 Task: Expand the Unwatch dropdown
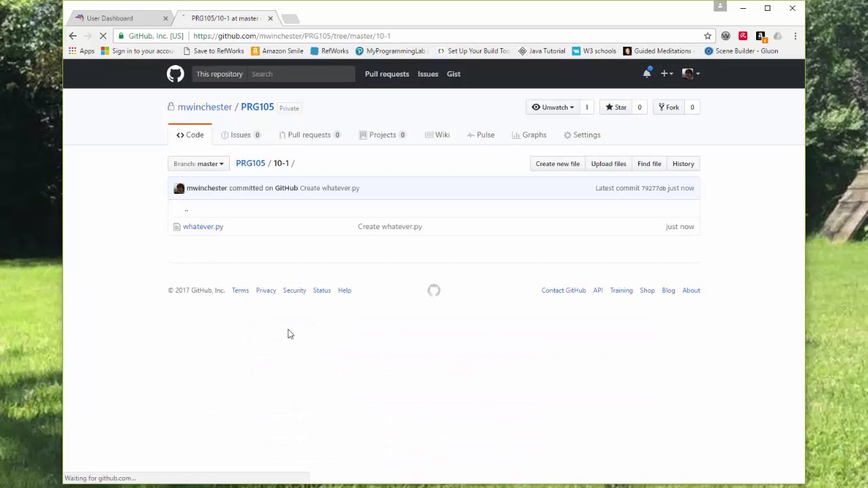[553, 107]
